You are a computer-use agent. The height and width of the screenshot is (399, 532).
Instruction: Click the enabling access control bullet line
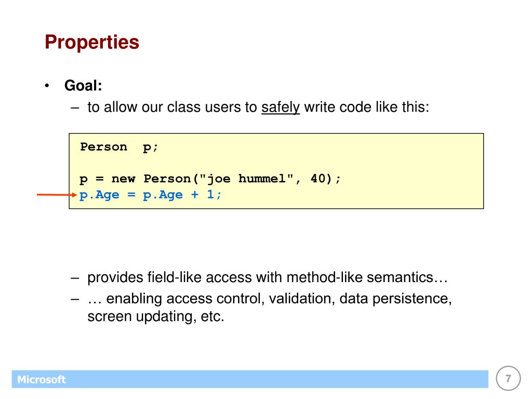(x=270, y=299)
